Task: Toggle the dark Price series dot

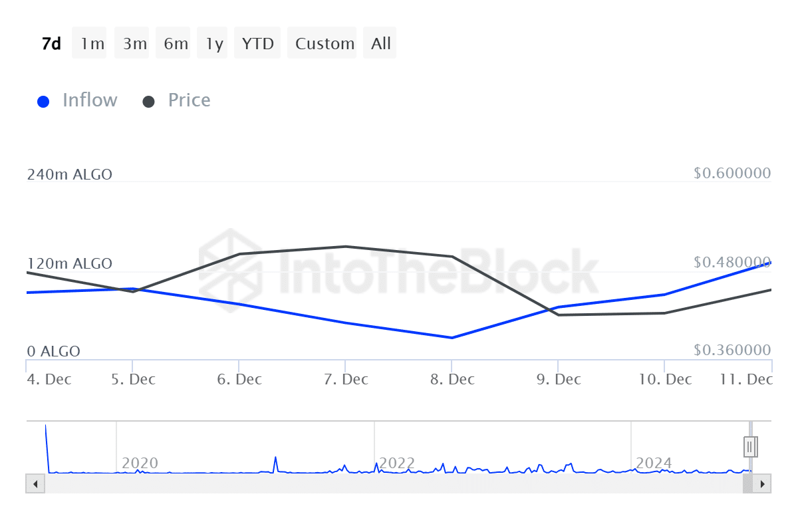Action: 149,102
